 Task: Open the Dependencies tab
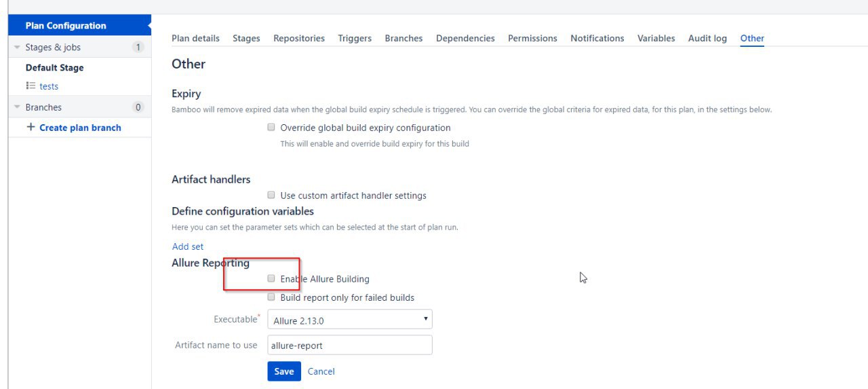pos(465,39)
